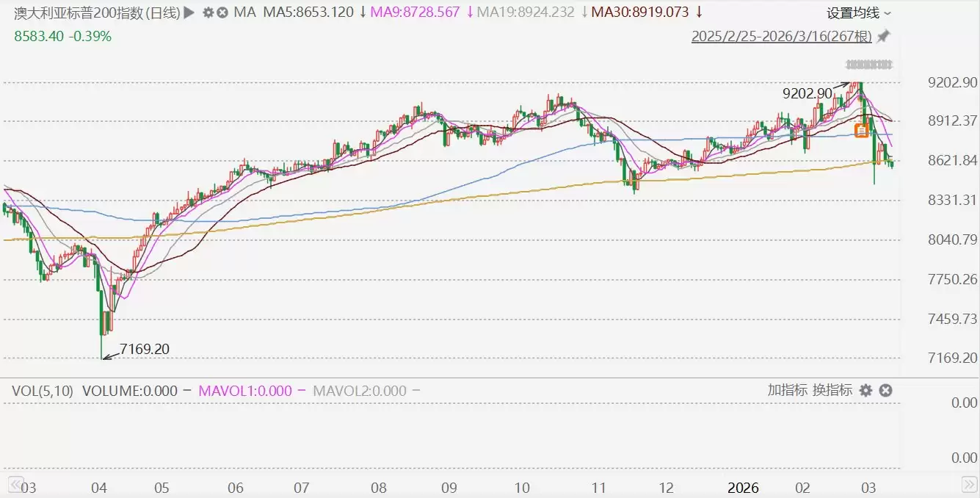
Task: Toggle MA30 line via its label
Action: 639,12
